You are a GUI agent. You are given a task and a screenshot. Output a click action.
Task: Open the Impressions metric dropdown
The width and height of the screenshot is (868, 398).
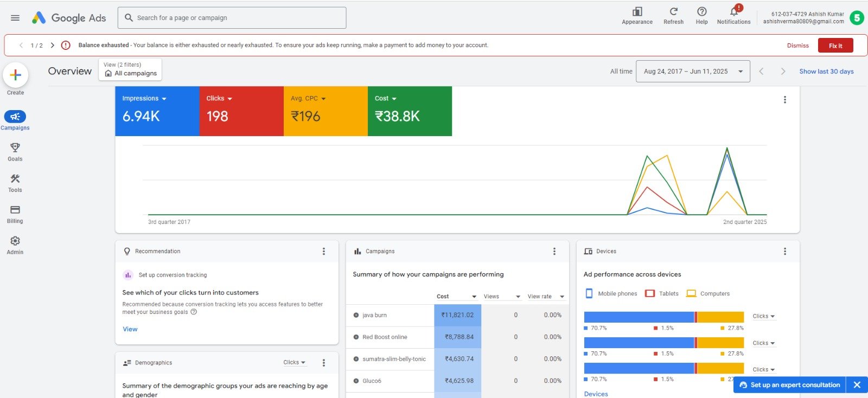click(144, 99)
